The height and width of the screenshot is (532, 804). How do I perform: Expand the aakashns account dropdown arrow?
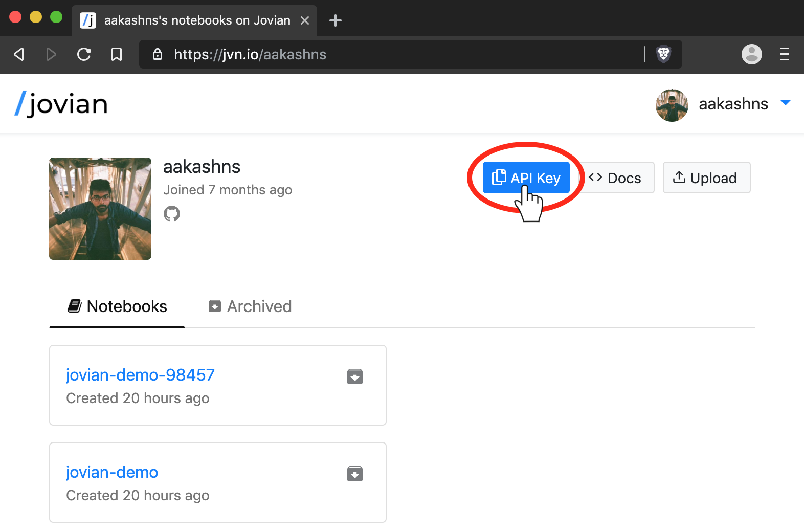tap(786, 103)
